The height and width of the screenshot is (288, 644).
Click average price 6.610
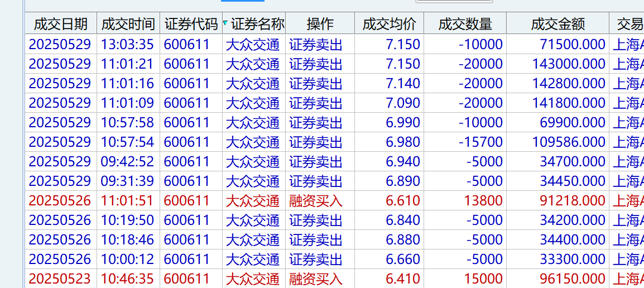(403, 200)
